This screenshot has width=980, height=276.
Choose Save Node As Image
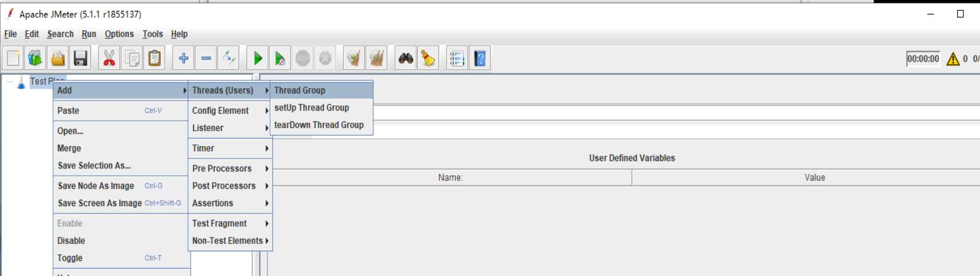click(121, 186)
